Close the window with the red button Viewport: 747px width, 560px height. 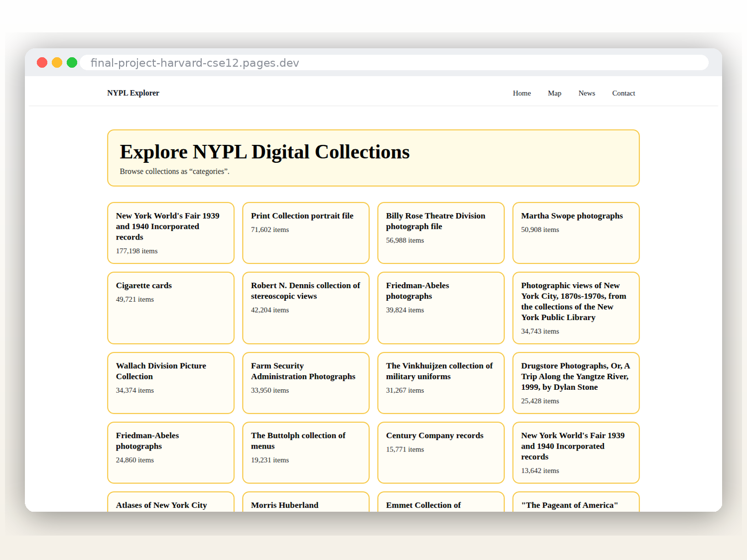pyautogui.click(x=42, y=62)
